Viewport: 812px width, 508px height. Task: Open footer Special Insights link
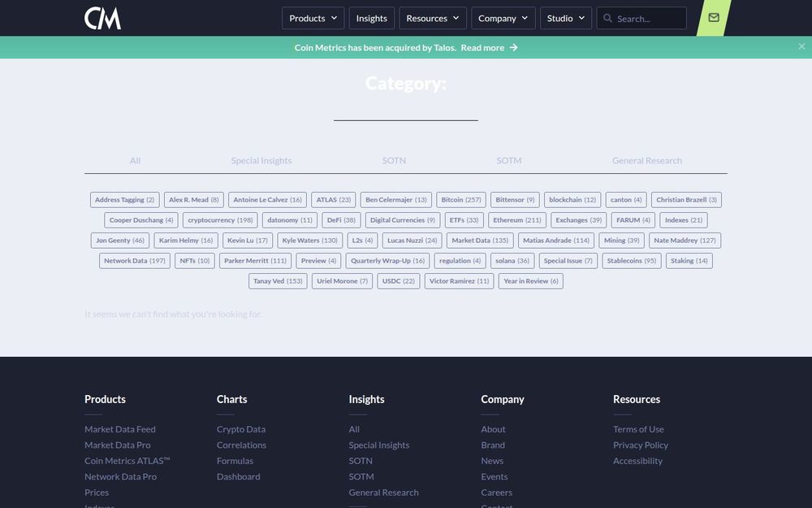[x=378, y=445]
